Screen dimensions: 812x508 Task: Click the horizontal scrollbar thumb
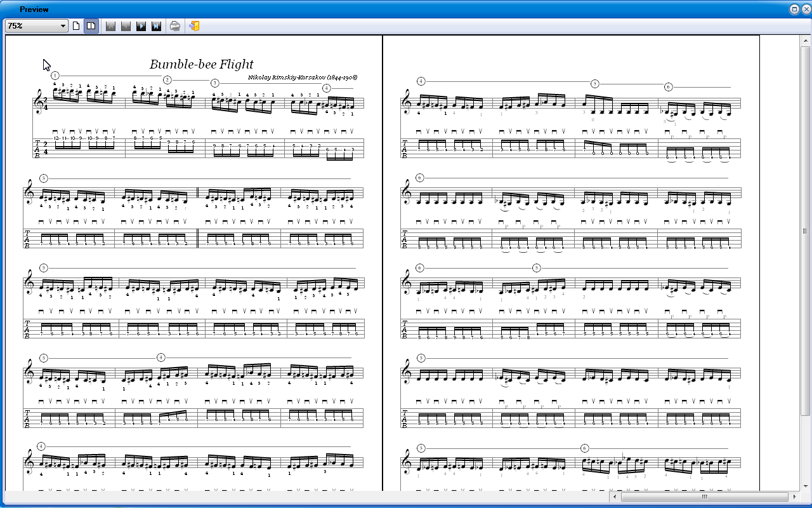[x=704, y=497]
